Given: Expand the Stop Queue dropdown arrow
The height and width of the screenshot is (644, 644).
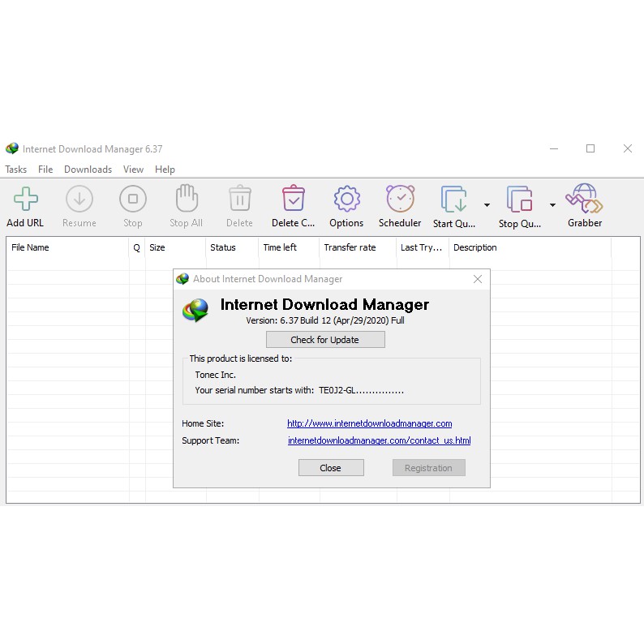Looking at the screenshot, I should (552, 204).
